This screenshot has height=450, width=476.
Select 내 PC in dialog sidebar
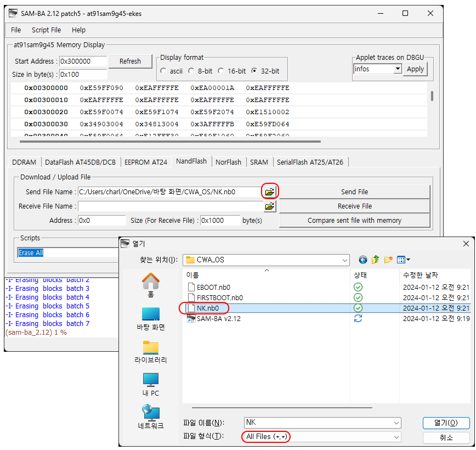[x=151, y=384]
